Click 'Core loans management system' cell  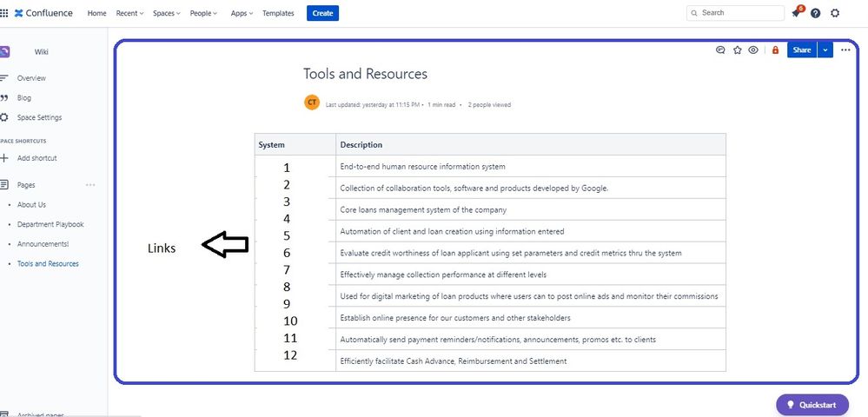pos(531,209)
